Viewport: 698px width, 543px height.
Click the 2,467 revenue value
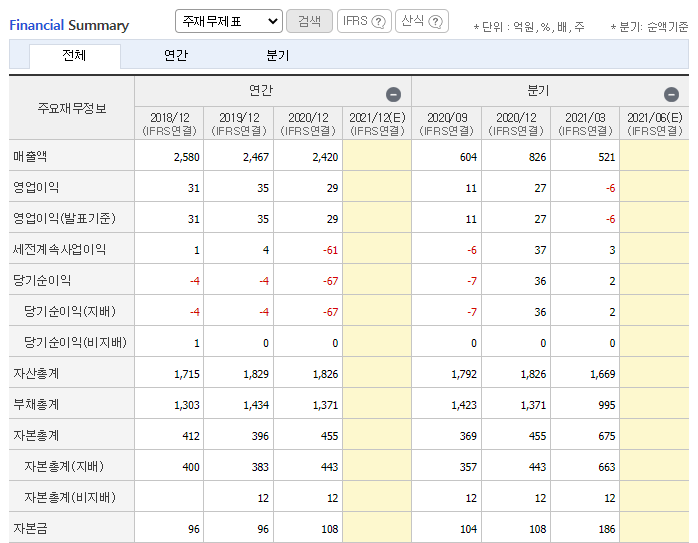point(256,157)
